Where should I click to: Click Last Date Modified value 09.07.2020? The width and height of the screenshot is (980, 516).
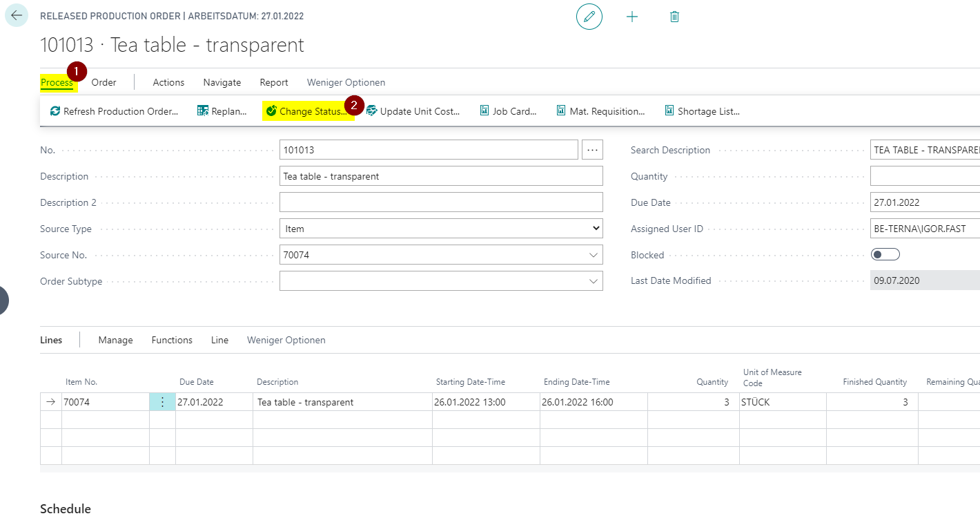point(925,281)
